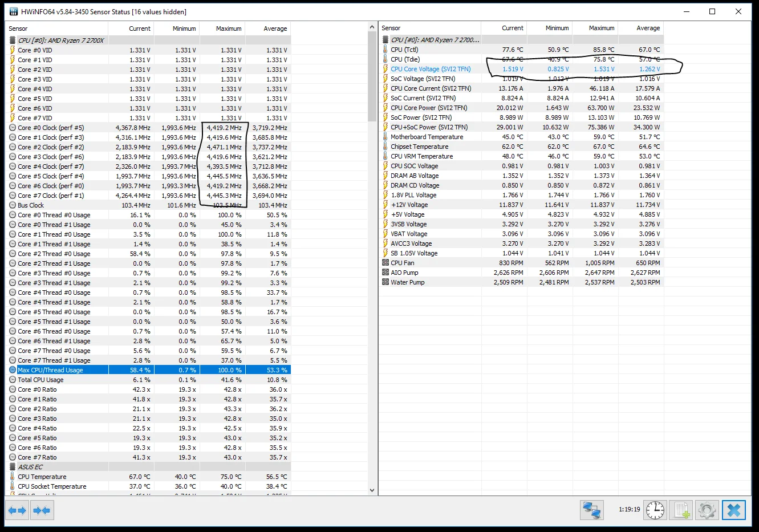Select the SoC Power (SVI2 TFN) row
Image resolution: width=759 pixels, height=532 pixels.
click(x=521, y=117)
